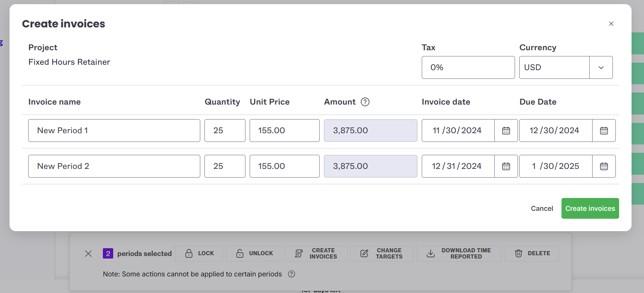
Task: Click the Create invoices button
Action: click(x=590, y=208)
